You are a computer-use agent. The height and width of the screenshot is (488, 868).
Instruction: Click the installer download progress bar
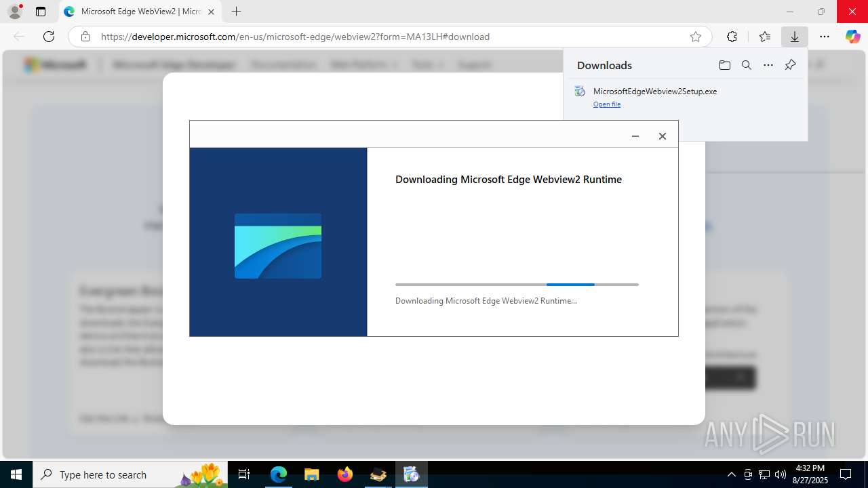(x=517, y=285)
